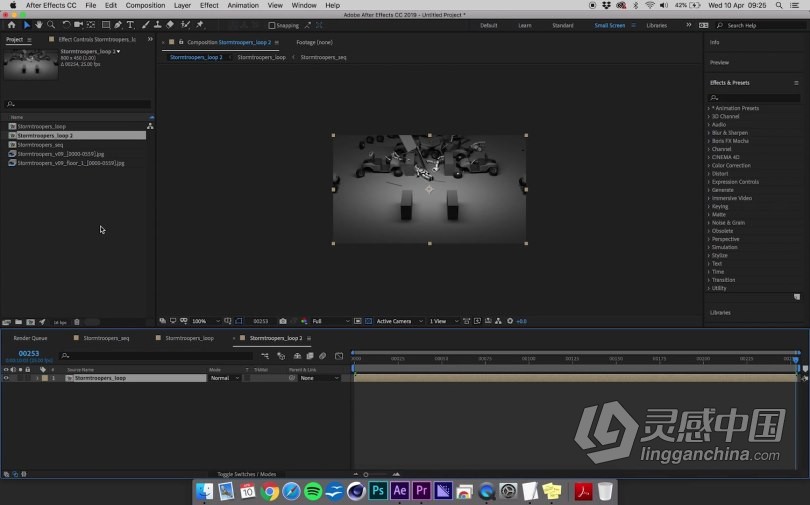Screen dimensions: 810x505
Task: Toggle the frame blending switch in timeline
Action: (310, 356)
